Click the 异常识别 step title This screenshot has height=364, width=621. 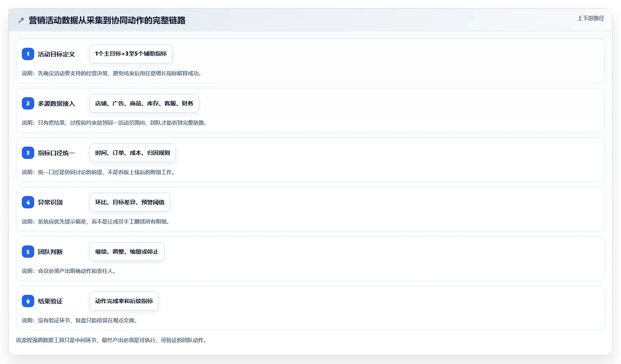point(50,202)
